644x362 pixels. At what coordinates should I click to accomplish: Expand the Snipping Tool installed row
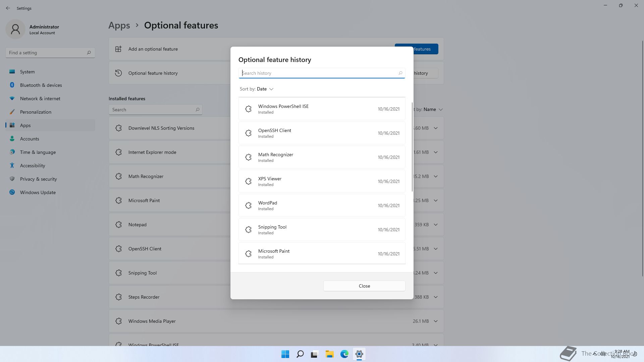coord(436,273)
